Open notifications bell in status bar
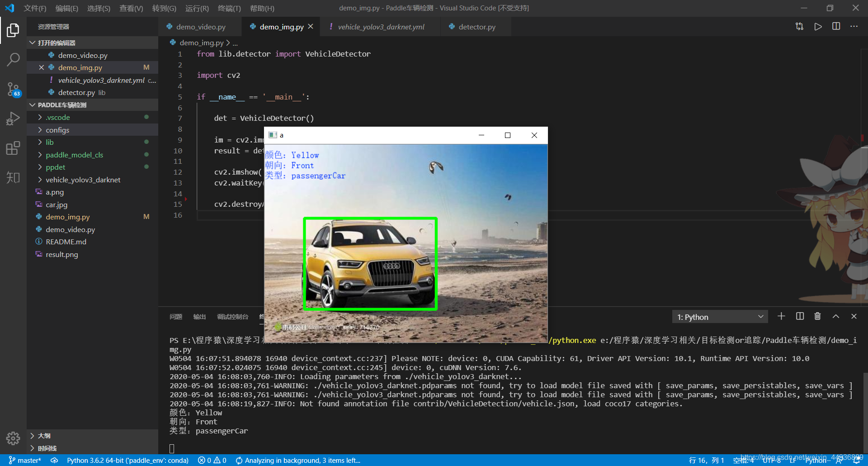This screenshot has height=466, width=868. coord(856,460)
